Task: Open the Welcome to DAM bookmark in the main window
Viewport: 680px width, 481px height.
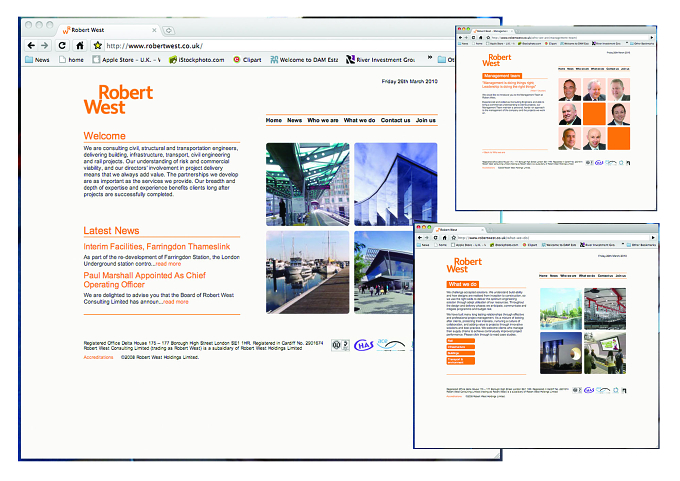Action: pyautogui.click(x=304, y=60)
